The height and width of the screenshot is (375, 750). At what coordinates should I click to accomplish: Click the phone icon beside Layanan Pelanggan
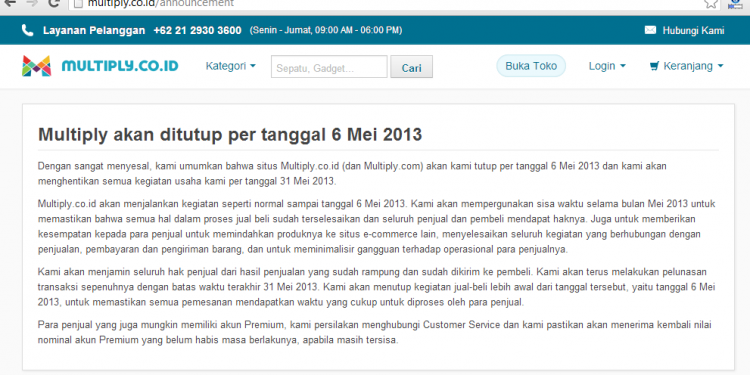(27, 31)
